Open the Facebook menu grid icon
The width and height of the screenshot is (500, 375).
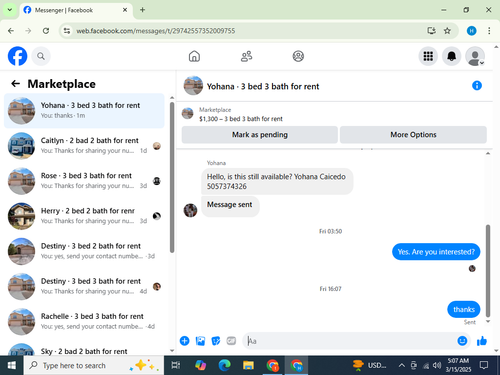tap(428, 56)
